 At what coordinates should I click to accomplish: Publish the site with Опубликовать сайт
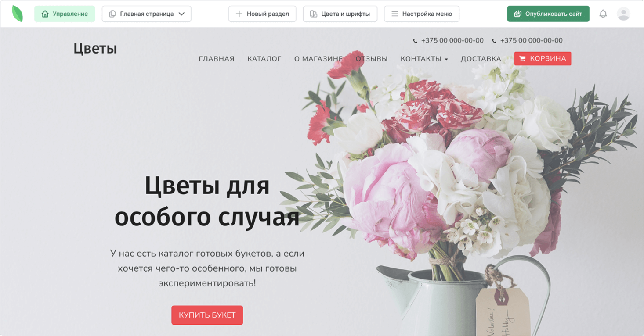(548, 14)
